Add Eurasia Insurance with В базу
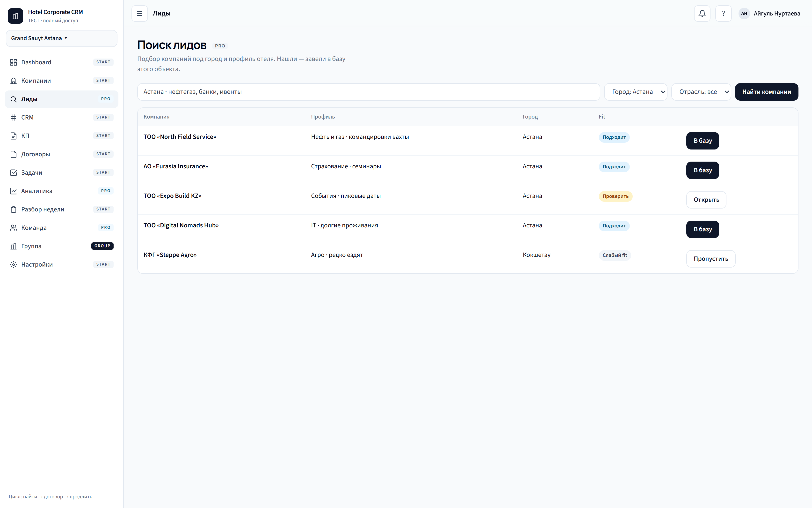The width and height of the screenshot is (812, 508). 703,170
